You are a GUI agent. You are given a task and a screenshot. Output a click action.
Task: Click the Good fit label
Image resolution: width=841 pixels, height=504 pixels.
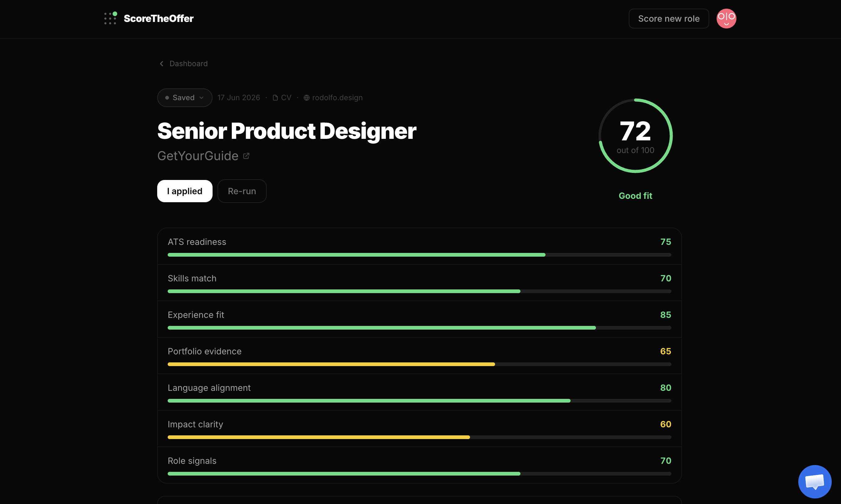pos(636,196)
